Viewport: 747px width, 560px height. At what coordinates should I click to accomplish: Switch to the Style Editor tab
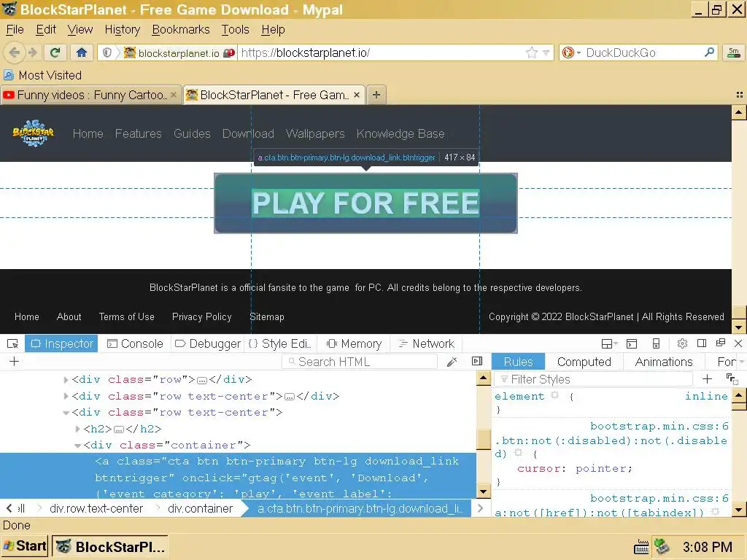(x=280, y=344)
